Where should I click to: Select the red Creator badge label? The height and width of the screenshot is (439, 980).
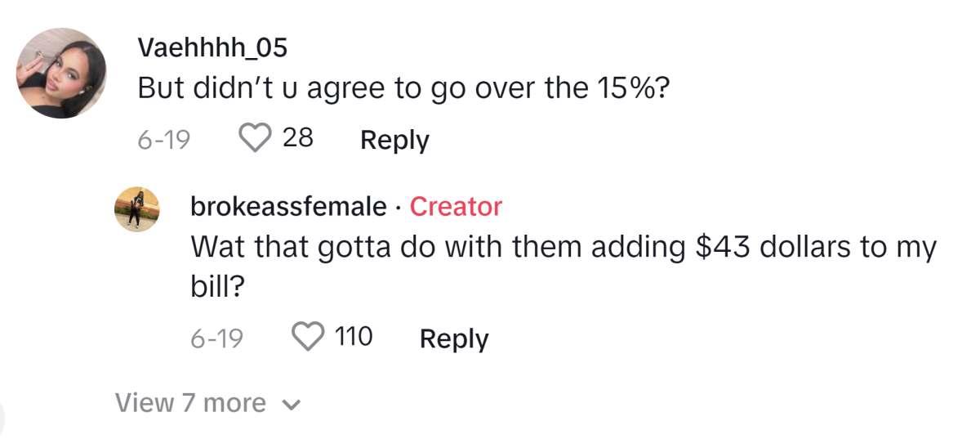point(456,206)
